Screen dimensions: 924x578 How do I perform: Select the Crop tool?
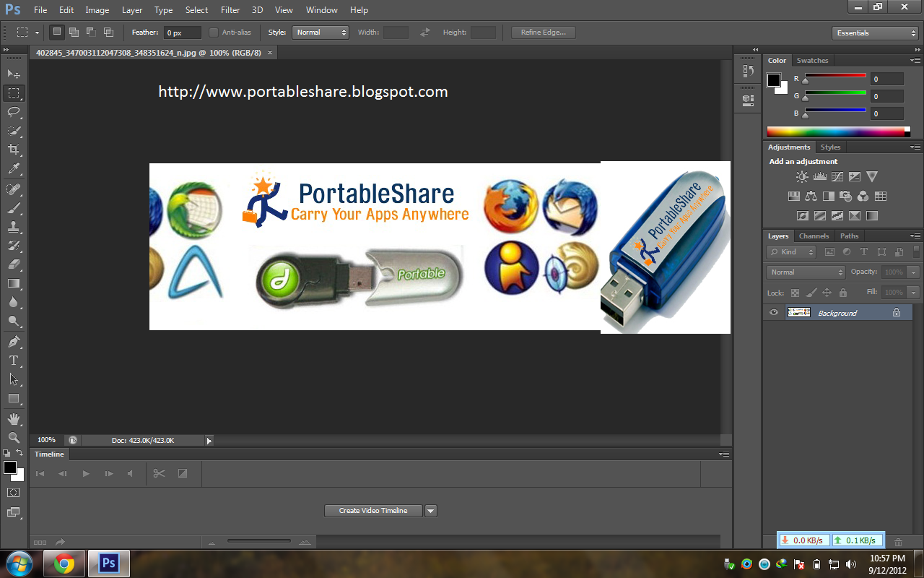[14, 150]
